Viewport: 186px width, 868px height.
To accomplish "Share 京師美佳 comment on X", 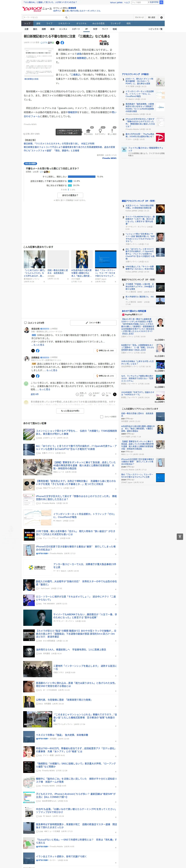I will pyautogui.click(x=33, y=376).
